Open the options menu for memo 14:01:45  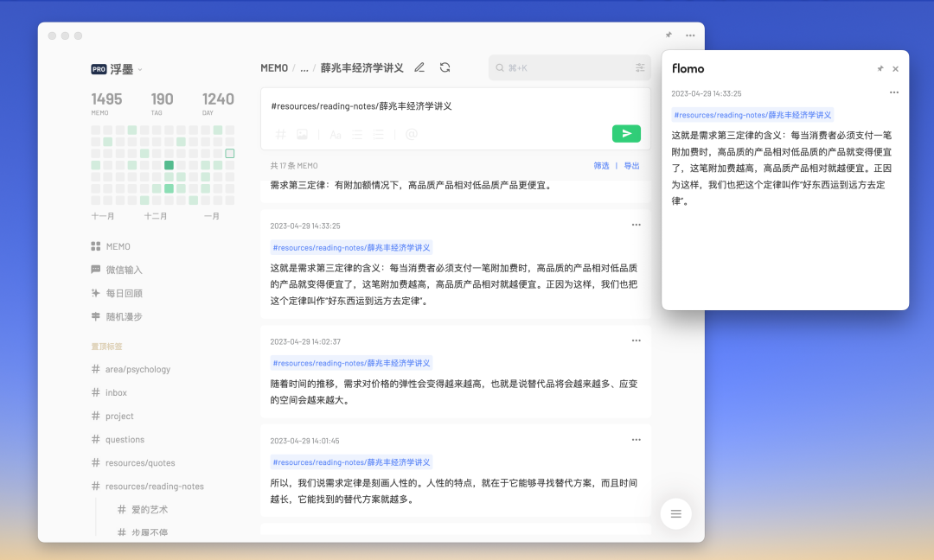coord(637,440)
